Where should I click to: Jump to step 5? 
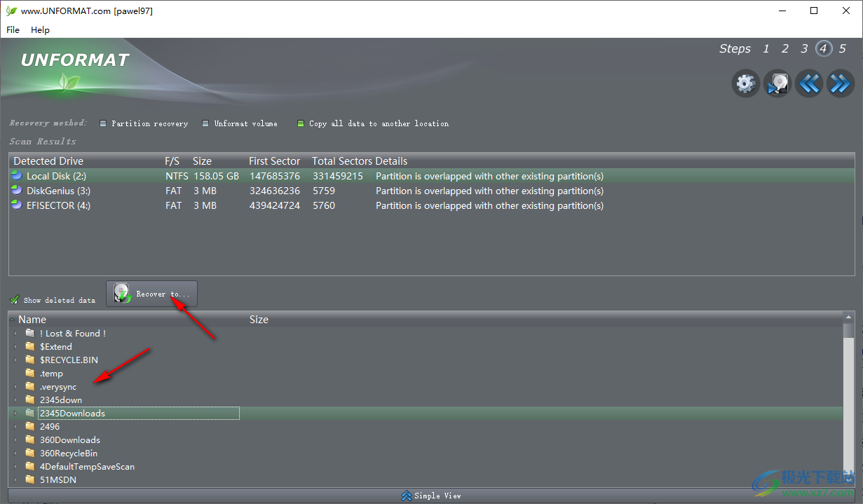click(x=843, y=48)
